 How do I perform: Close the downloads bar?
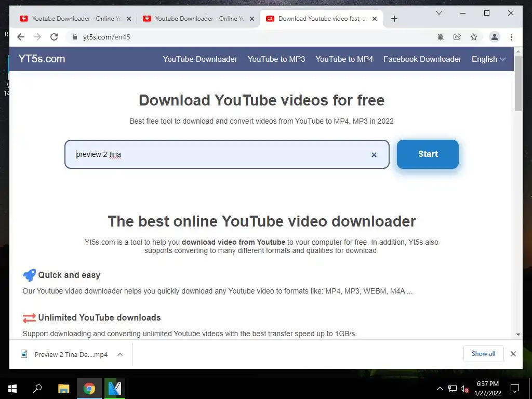pyautogui.click(x=513, y=354)
